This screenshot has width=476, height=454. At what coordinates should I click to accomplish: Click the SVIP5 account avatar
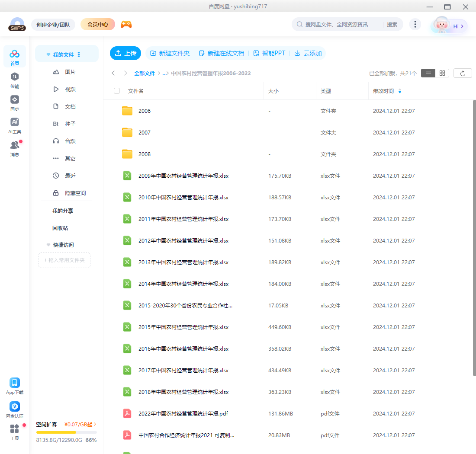click(17, 24)
